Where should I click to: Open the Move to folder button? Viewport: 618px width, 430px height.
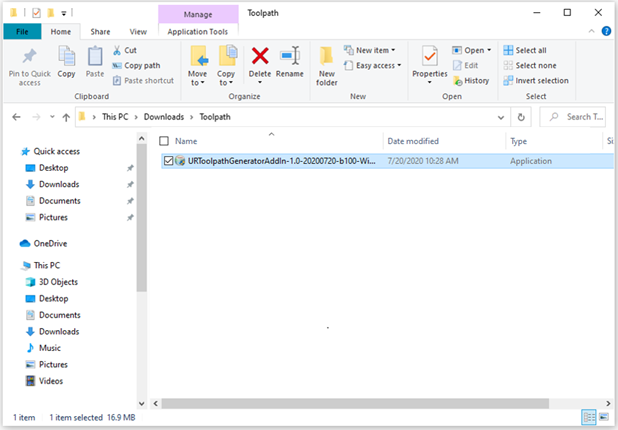197,66
